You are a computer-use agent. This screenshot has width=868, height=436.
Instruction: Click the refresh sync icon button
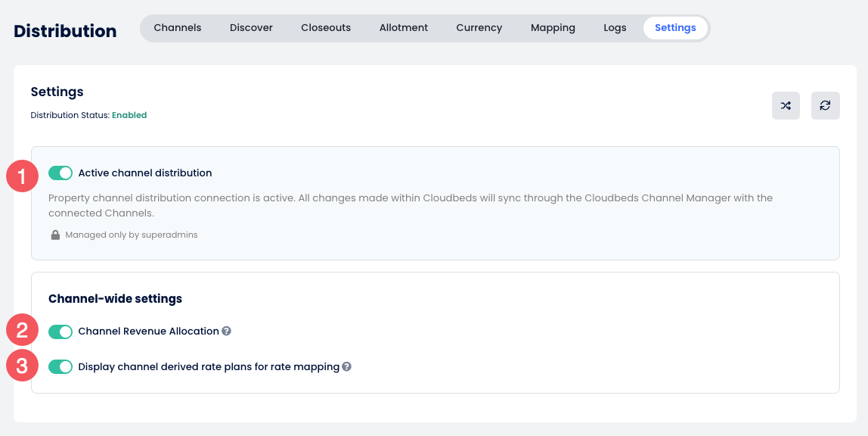coord(825,106)
